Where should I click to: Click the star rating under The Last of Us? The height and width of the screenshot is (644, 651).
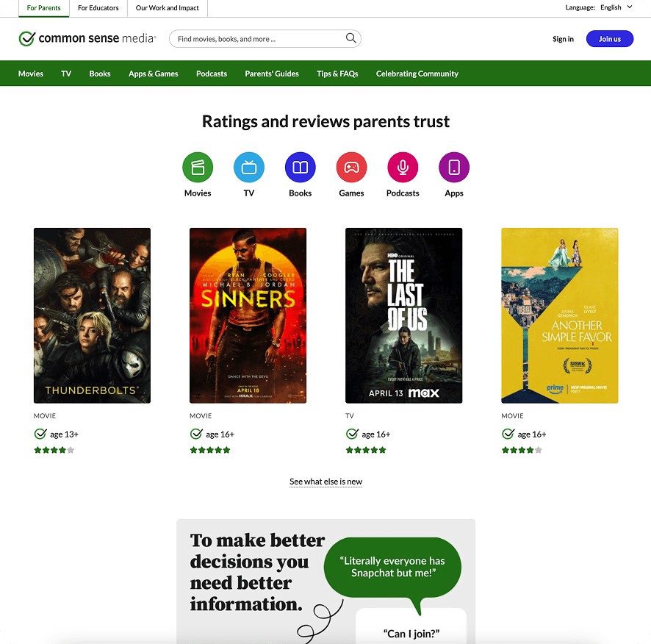point(366,450)
